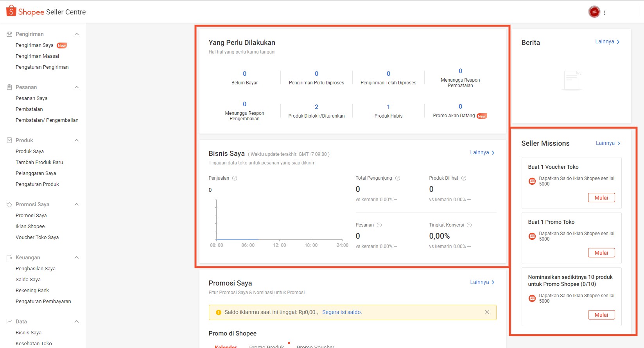Viewport: 644px width, 348px height.
Task: Click the Pesanan section icon
Action: click(9, 87)
